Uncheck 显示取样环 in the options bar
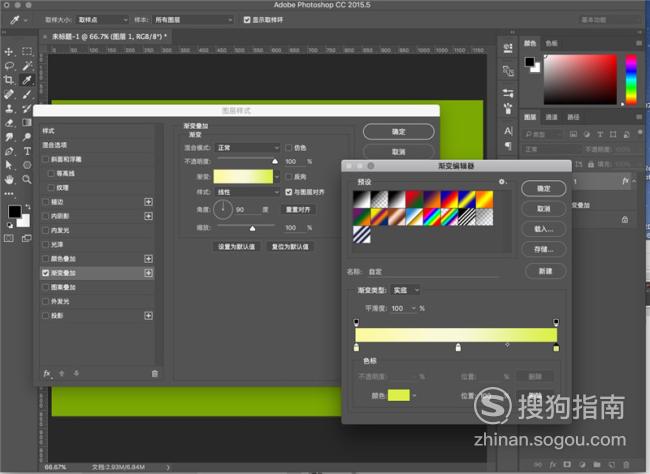 (247, 20)
